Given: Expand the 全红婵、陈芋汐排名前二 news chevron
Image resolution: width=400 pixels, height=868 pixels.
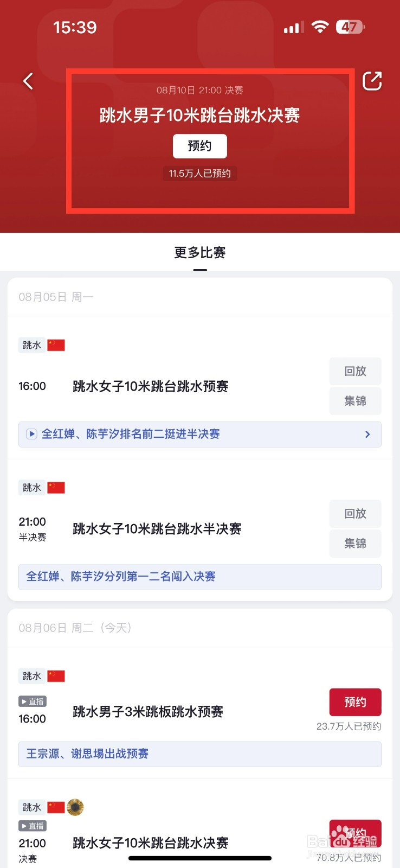Looking at the screenshot, I should pos(367,434).
